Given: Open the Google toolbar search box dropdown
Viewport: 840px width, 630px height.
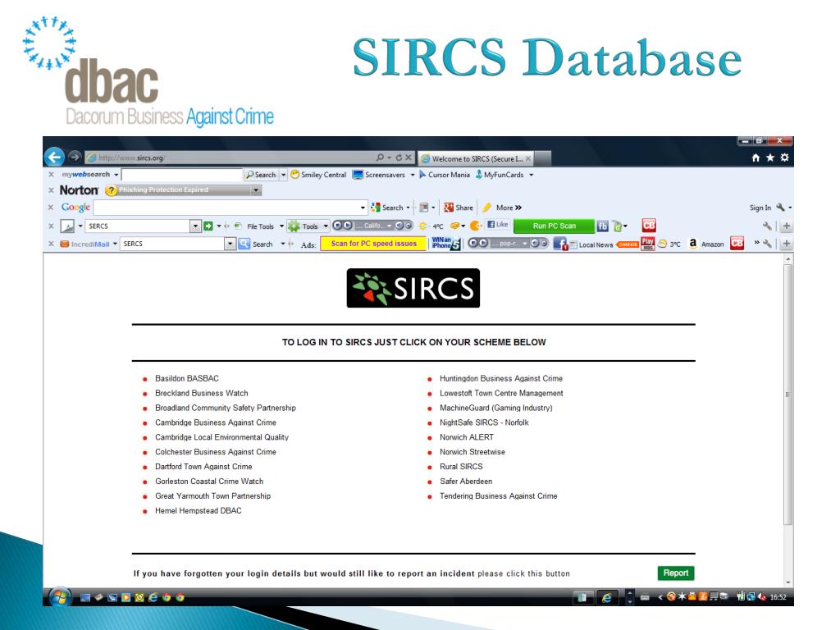Looking at the screenshot, I should (363, 208).
